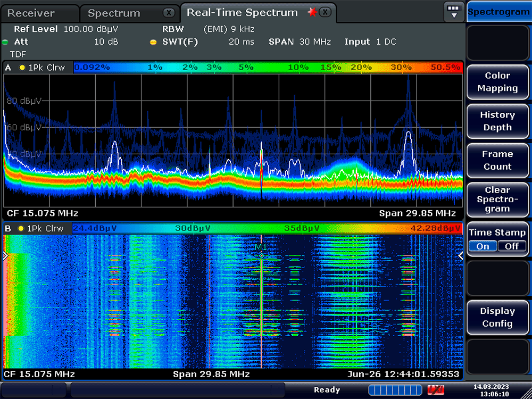Click the yellow SWT(F) indicator dot
Viewport: 532px width, 399px height.
point(153,42)
